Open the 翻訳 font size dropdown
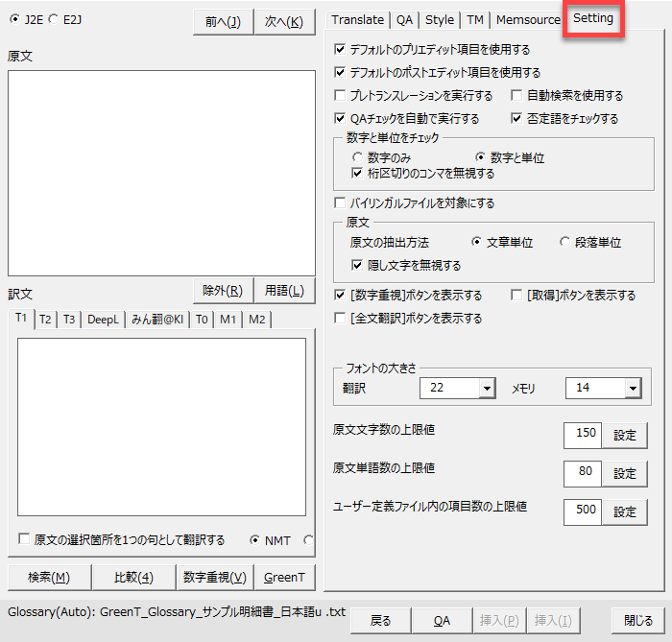The width and height of the screenshot is (672, 642). coord(487,388)
